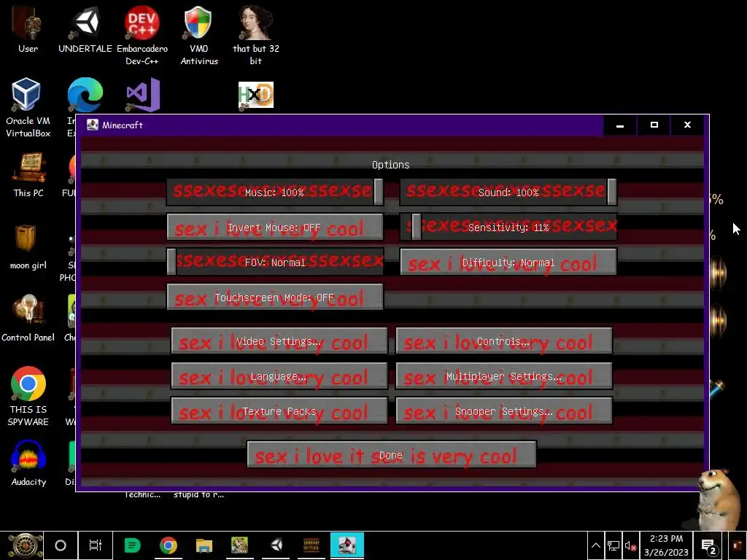
Task: Open the Controls... menu
Action: coord(504,341)
